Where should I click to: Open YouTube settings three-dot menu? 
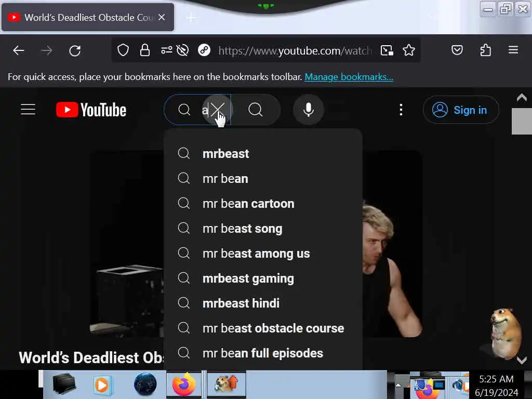tap(401, 110)
